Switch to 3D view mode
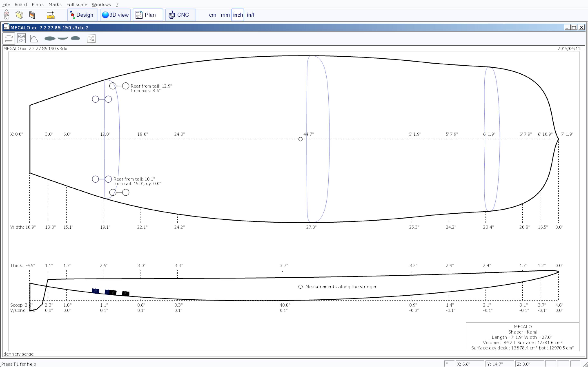Screen dimensions: 588x367 tap(115, 15)
